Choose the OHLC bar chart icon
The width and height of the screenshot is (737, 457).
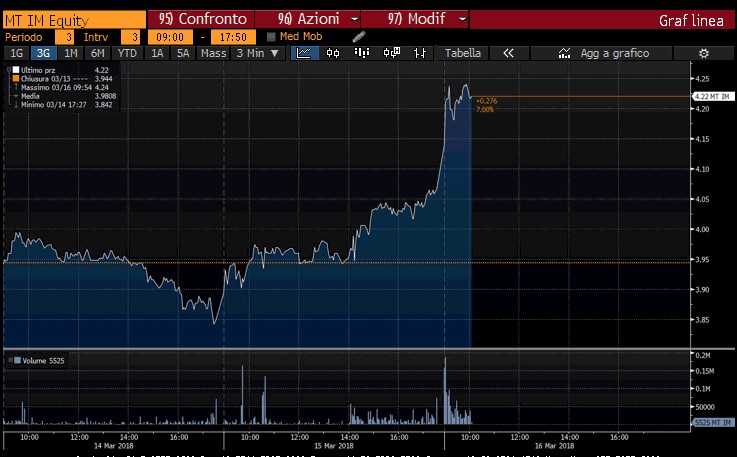point(420,53)
